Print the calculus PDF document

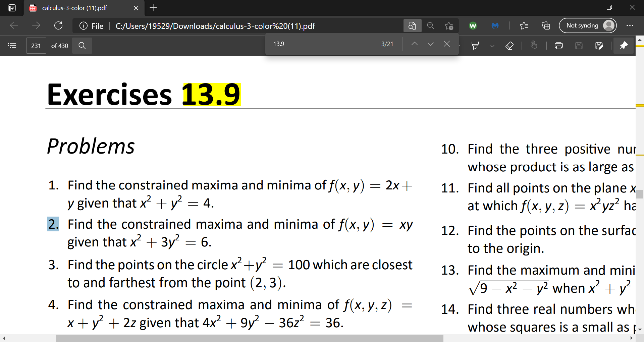coord(558,46)
